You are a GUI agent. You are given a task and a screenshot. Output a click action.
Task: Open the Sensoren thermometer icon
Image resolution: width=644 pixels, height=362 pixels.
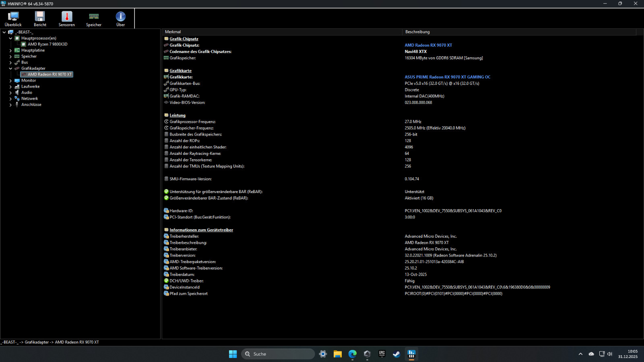(67, 19)
